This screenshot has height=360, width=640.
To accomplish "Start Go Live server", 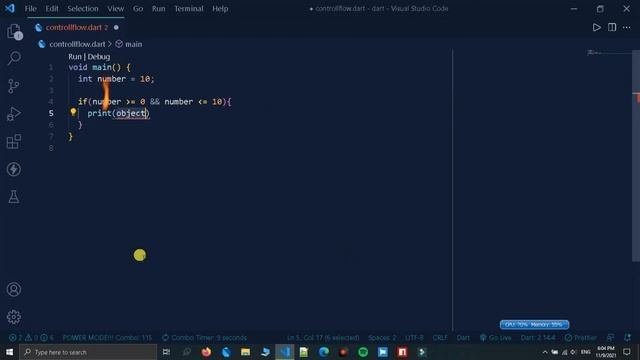I will point(496,338).
